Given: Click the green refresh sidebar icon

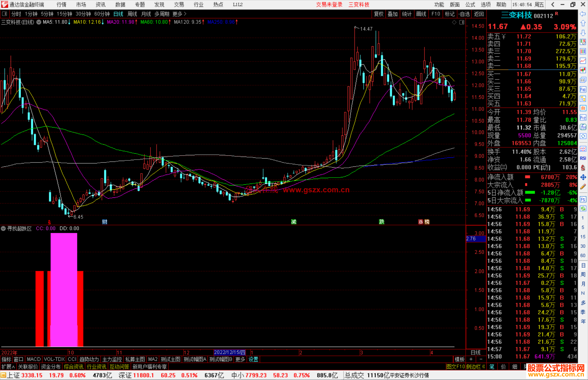Looking at the screenshot, I should point(583,209).
